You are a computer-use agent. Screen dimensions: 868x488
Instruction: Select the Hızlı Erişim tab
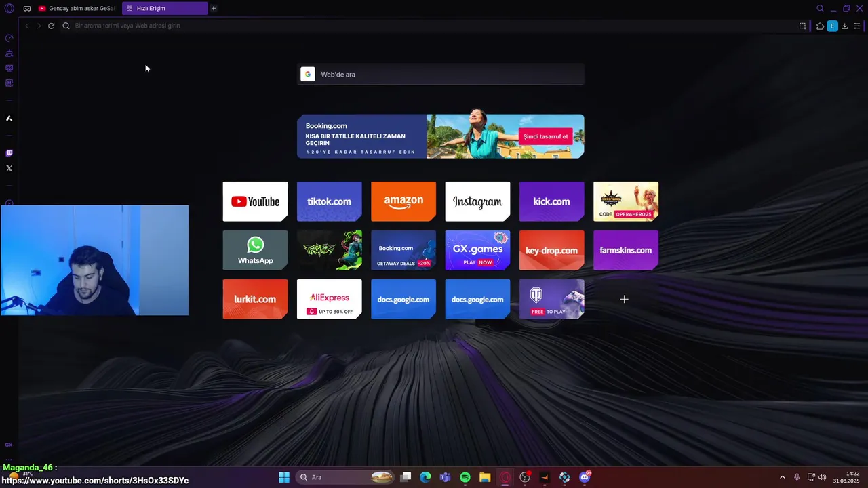point(165,9)
